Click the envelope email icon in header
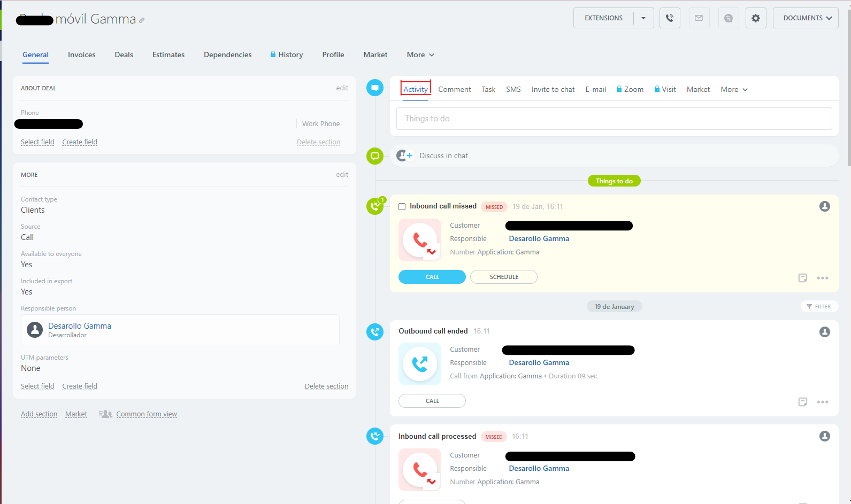This screenshot has height=504, width=851. (x=699, y=18)
